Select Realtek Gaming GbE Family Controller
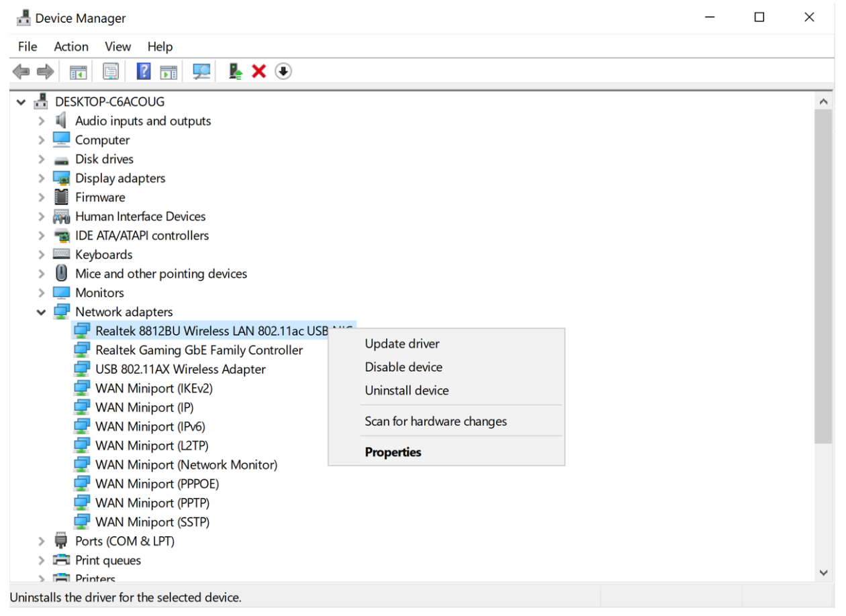 (199, 350)
